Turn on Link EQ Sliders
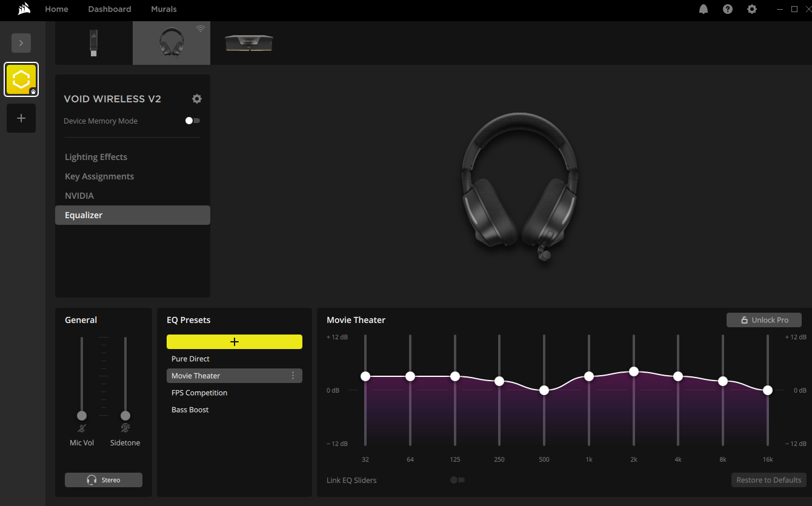This screenshot has height=506, width=812. pyautogui.click(x=456, y=479)
